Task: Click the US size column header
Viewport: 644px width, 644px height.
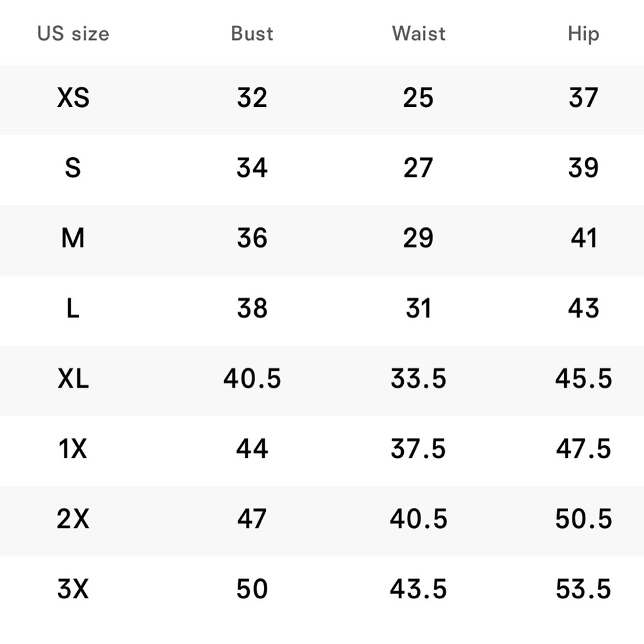Action: pos(73,33)
